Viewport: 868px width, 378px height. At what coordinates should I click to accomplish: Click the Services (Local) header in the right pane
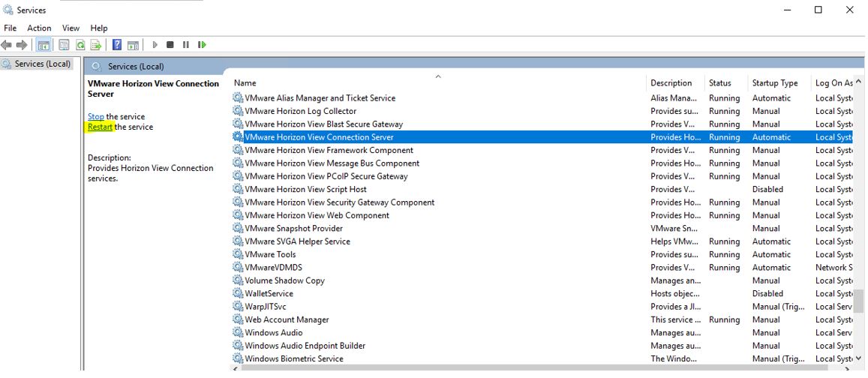click(136, 67)
